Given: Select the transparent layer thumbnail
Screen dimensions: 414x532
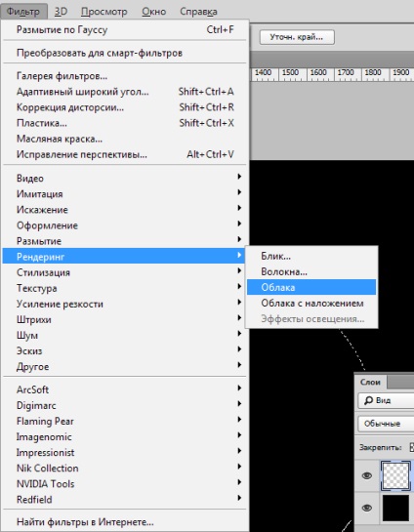Looking at the screenshot, I should [395, 475].
